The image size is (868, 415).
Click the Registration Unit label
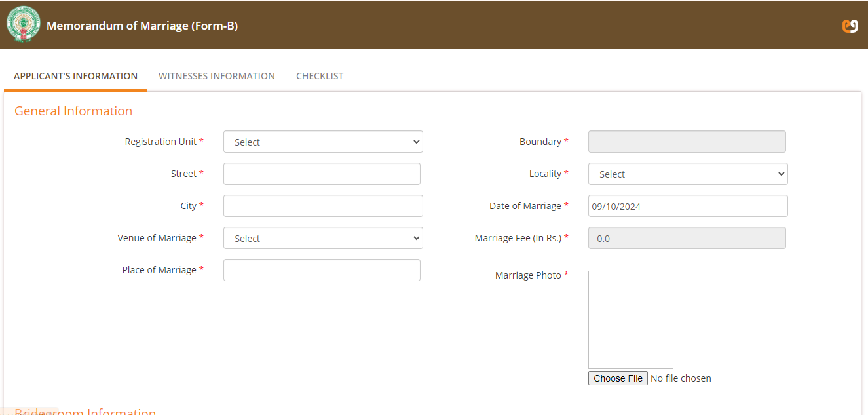click(164, 142)
